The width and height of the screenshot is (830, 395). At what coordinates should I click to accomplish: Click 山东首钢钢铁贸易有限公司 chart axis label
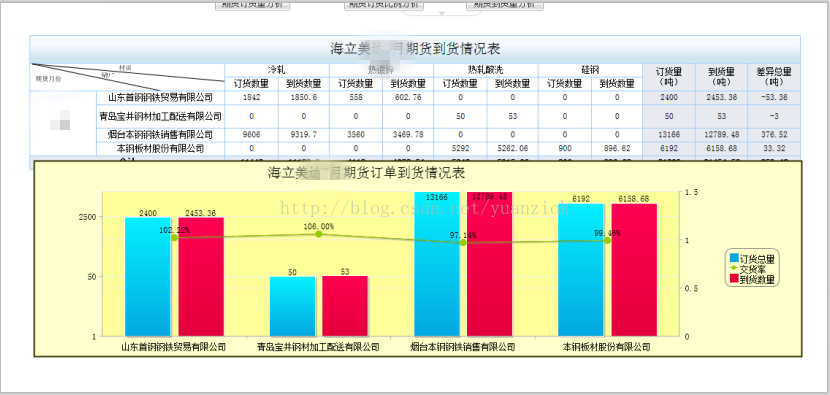click(174, 348)
